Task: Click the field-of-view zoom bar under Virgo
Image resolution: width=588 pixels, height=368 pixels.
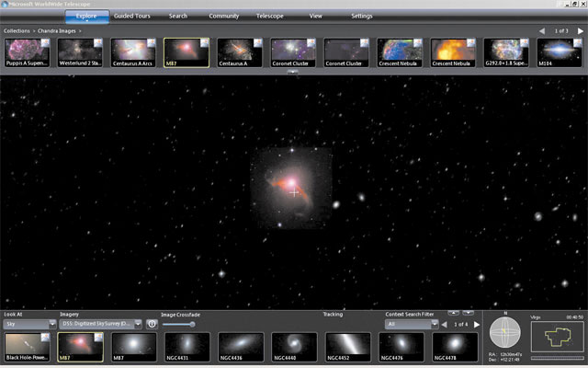Action: [x=558, y=358]
